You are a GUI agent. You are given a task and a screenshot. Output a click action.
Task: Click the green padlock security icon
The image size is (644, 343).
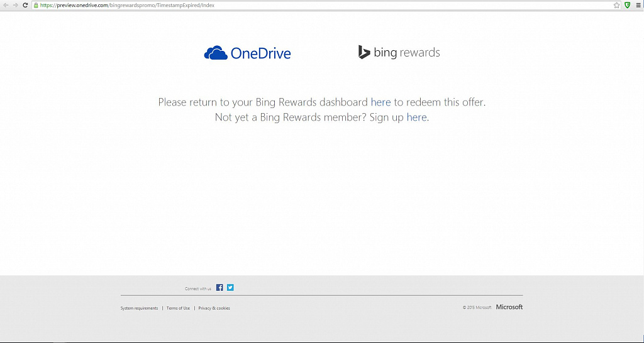[36, 5]
